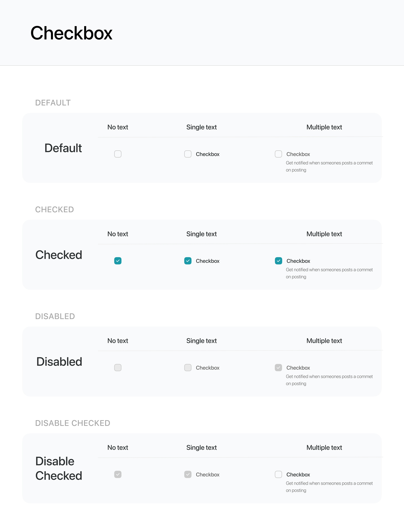The width and height of the screenshot is (404, 532).
Task: Click the Checkbox label in Checked multiple text
Action: [298, 261]
